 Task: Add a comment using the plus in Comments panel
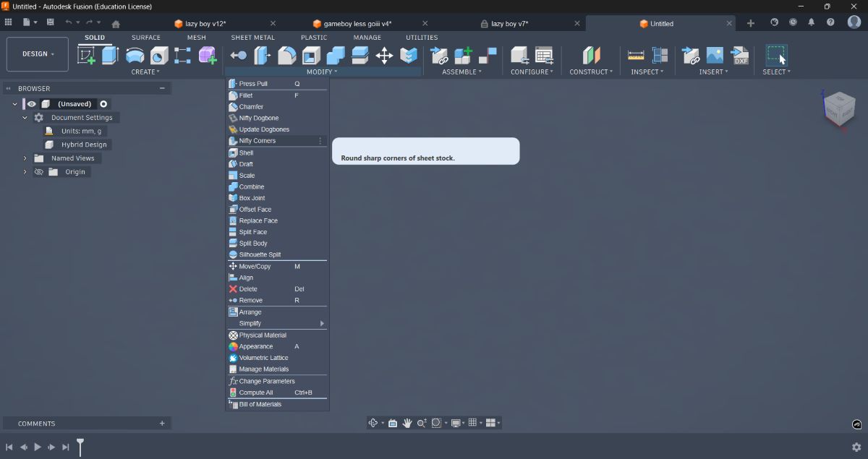(161, 423)
